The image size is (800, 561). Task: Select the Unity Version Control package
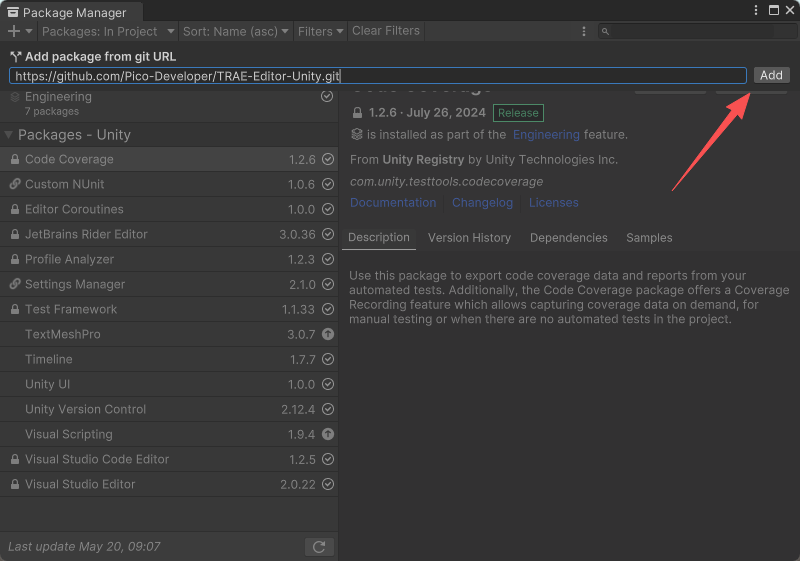pos(169,409)
